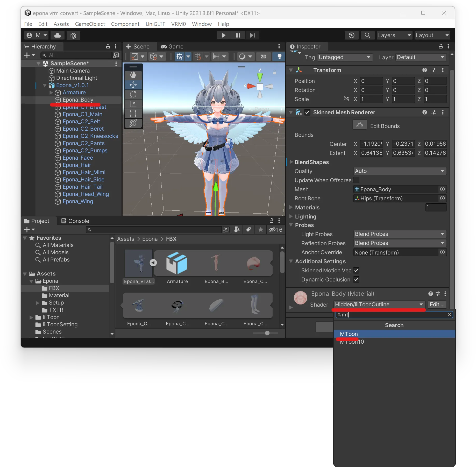Click the scale constrained proportions link icon
Viewport: 476px width, 467px height.
click(346, 99)
